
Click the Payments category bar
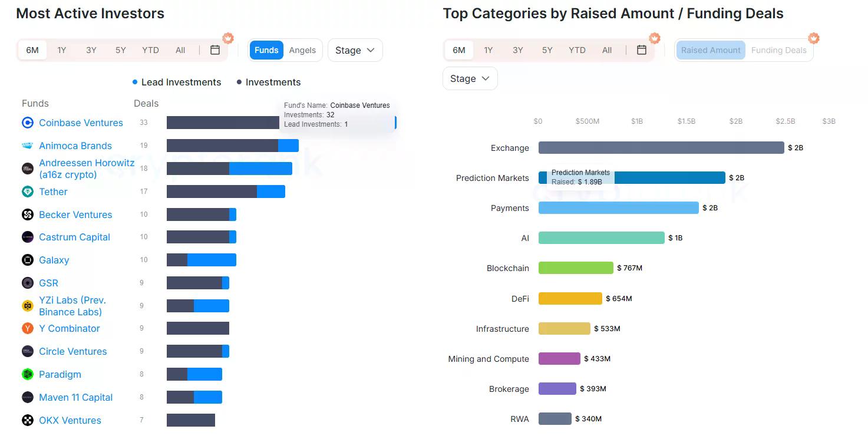[x=619, y=207]
